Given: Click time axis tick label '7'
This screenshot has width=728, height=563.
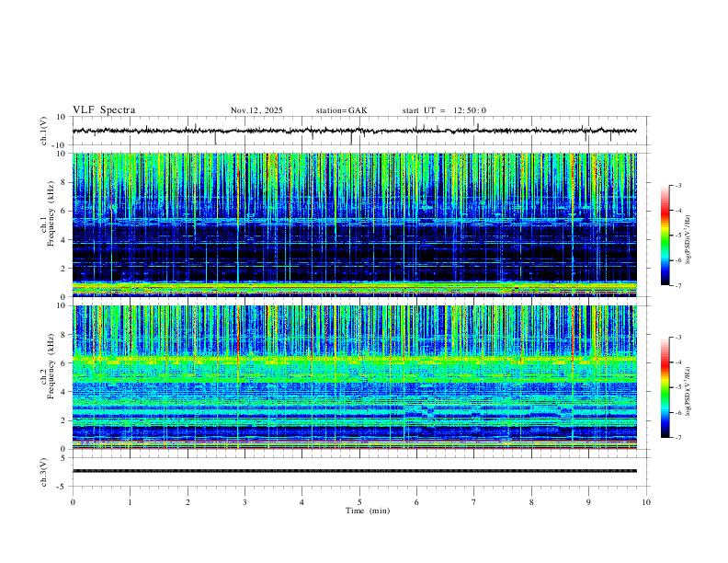Looking at the screenshot, I should pyautogui.click(x=474, y=502).
